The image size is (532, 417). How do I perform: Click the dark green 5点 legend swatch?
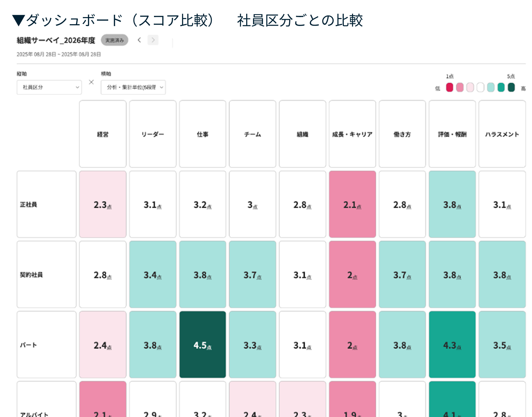511,88
